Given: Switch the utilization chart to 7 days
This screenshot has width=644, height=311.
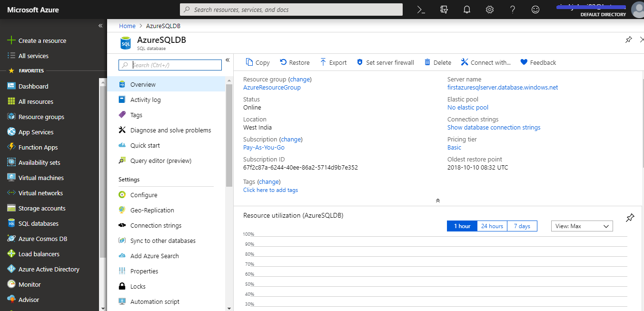Looking at the screenshot, I should point(522,226).
